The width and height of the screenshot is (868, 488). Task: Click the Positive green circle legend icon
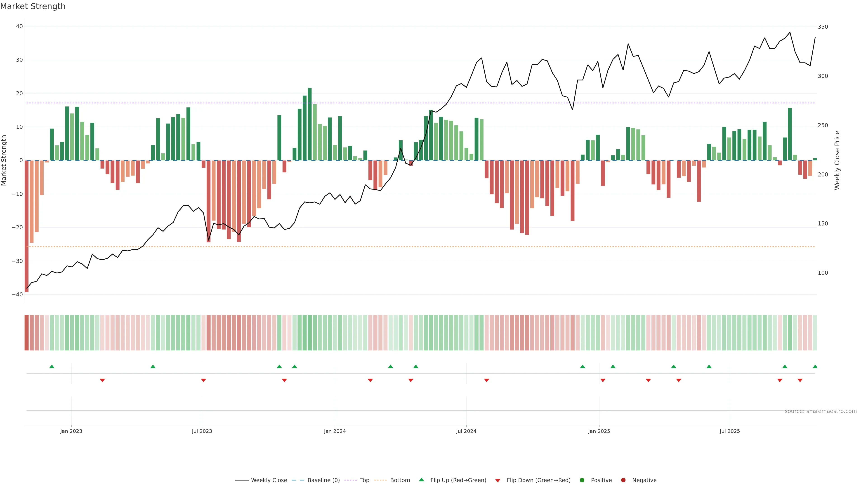point(582,480)
